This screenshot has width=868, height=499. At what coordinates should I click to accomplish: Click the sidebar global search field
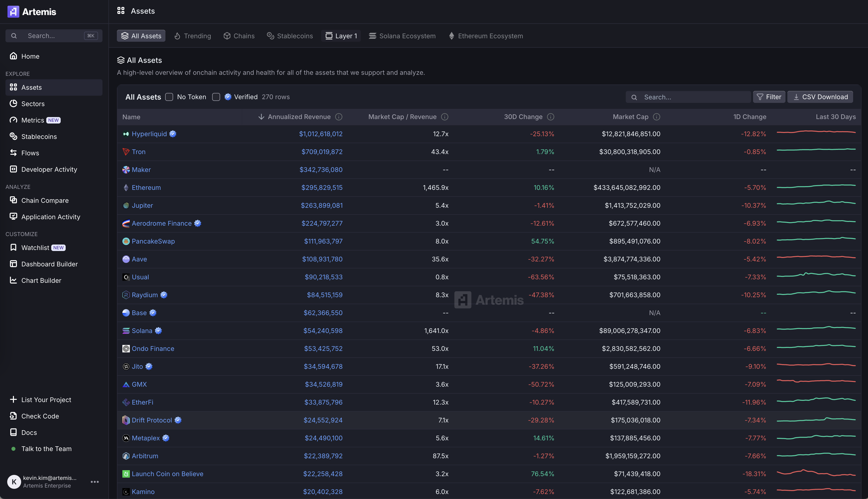(54, 36)
